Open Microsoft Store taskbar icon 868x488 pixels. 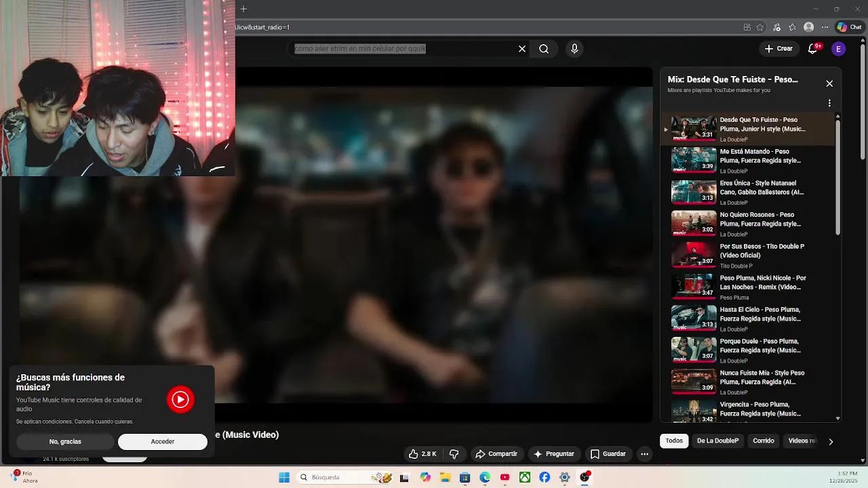pyautogui.click(x=465, y=477)
